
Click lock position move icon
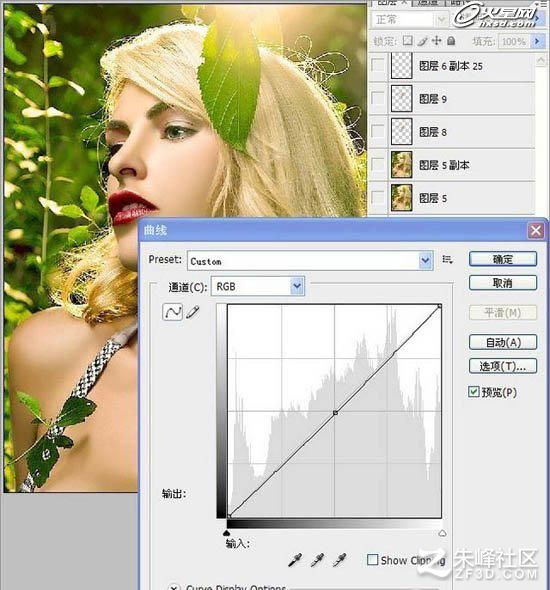tap(436, 40)
